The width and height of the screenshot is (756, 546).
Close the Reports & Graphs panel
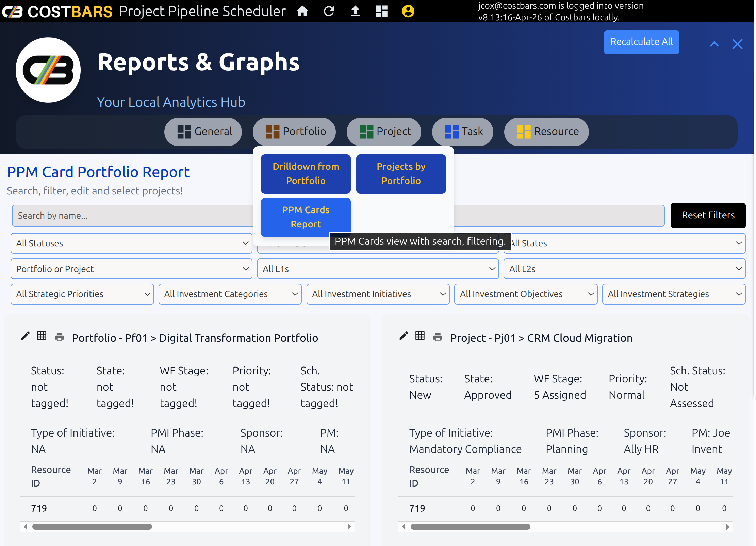coord(737,44)
